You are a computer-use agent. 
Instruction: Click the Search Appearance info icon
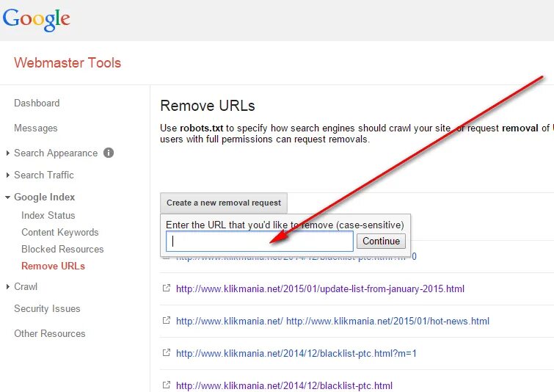[x=109, y=153]
